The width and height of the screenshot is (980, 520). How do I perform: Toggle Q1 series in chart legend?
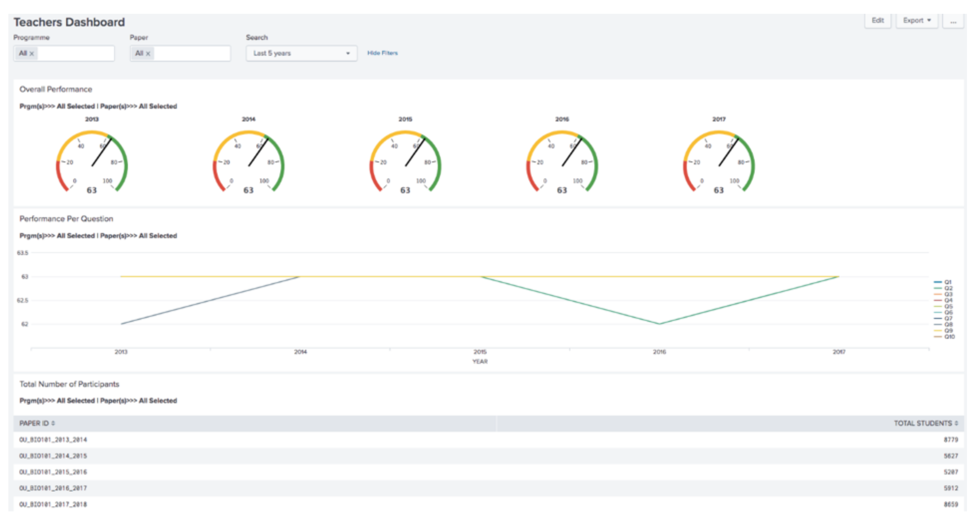948,282
